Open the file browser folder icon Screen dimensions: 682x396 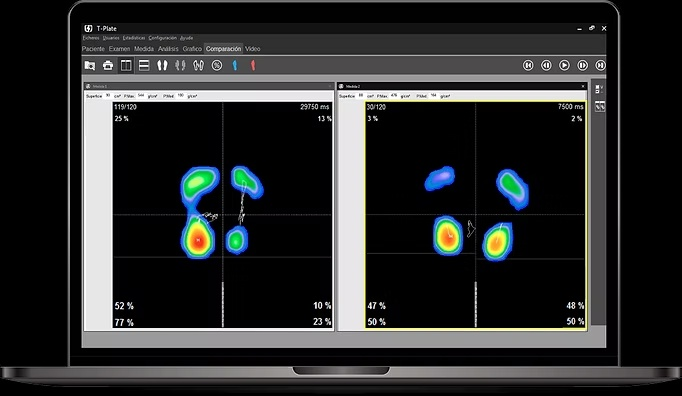point(90,65)
